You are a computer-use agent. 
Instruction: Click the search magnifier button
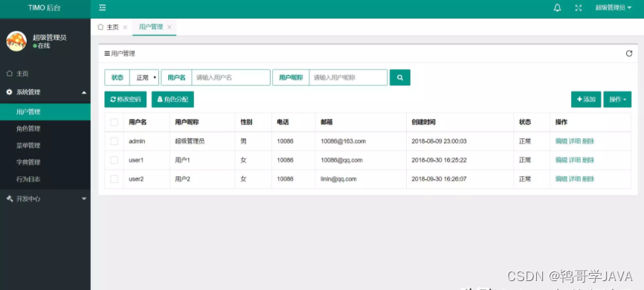(400, 77)
